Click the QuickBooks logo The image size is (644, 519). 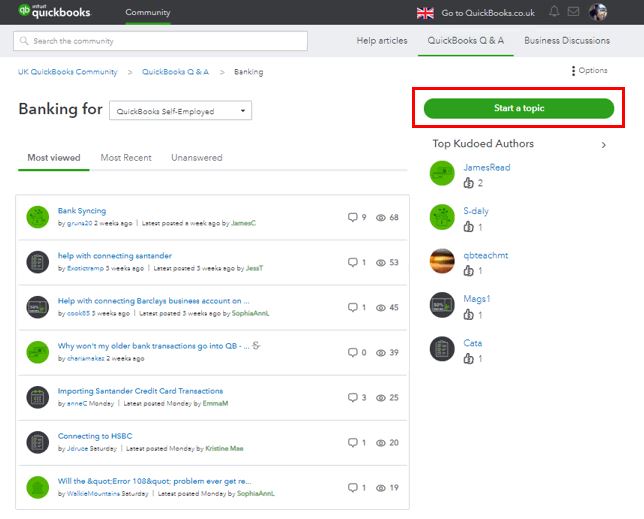(55, 12)
